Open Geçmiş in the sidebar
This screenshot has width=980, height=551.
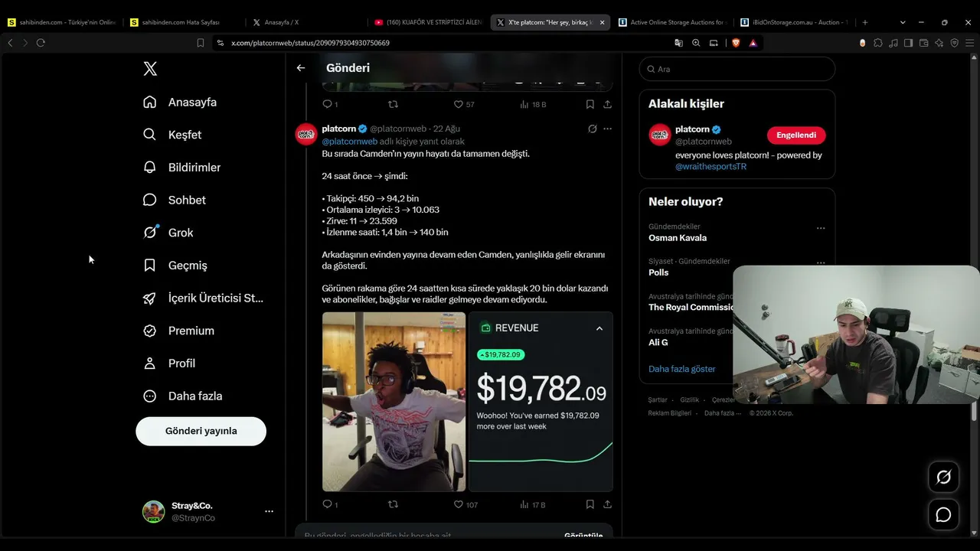click(175, 266)
